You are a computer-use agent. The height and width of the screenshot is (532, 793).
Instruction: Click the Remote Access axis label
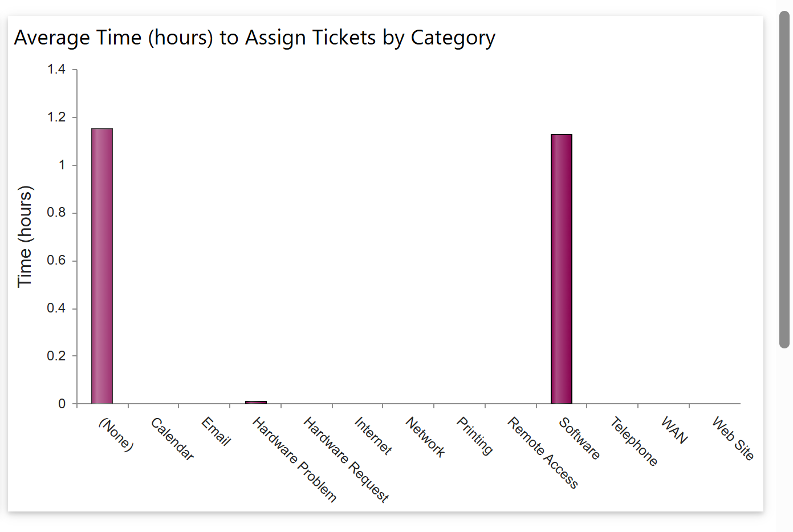coord(543,453)
